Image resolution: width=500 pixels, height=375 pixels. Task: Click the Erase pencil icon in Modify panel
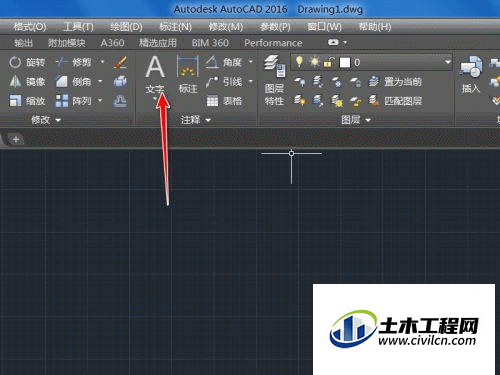pos(120,62)
